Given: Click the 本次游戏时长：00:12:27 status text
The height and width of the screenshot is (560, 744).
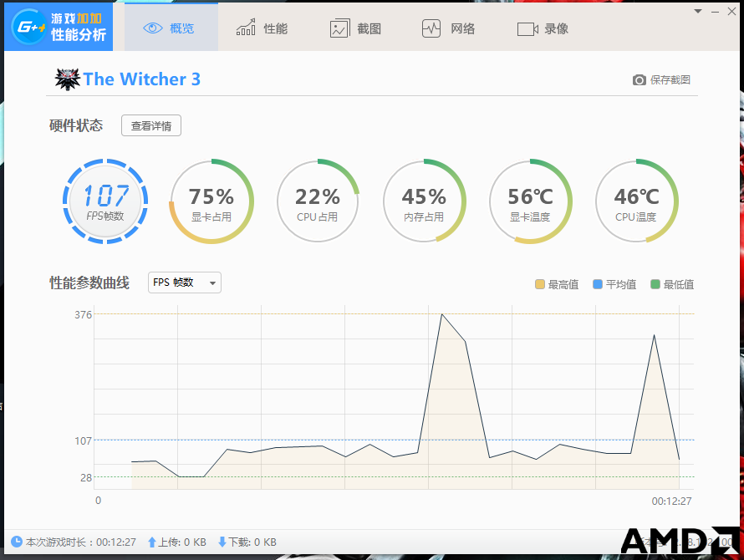Looking at the screenshot, I should coord(80,542).
